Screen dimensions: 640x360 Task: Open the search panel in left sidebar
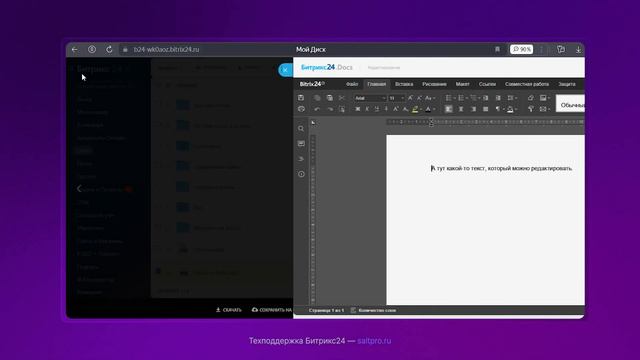click(x=301, y=129)
